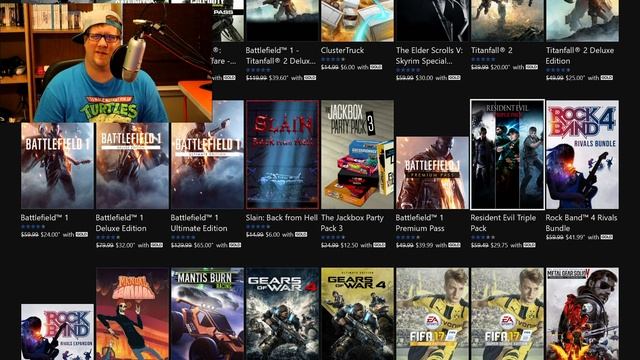Select the Titanfall 2 Deluxe Edition cover
Viewport: 640px width, 360px height.
(x=582, y=20)
